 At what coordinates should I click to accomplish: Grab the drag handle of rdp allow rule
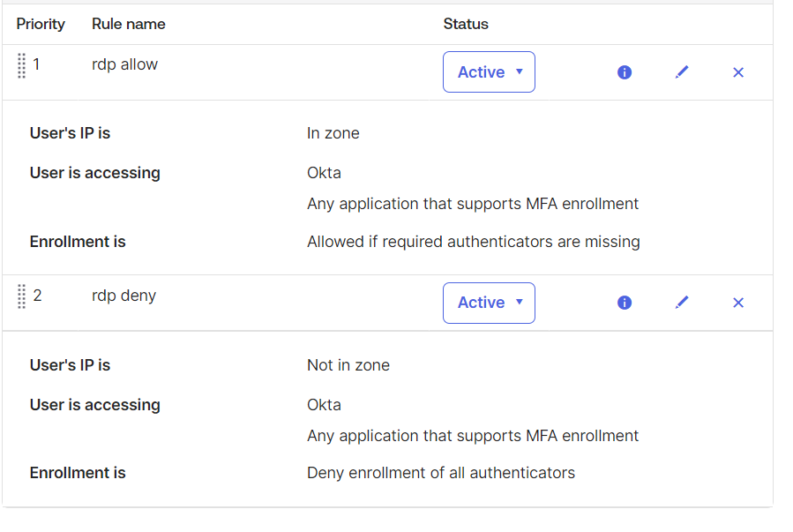[22, 65]
